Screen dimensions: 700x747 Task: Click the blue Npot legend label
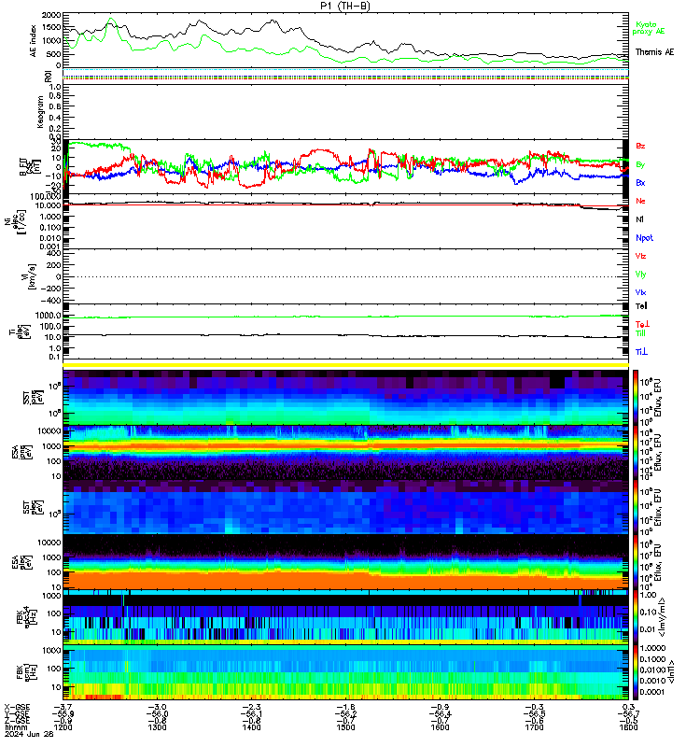pos(644,238)
